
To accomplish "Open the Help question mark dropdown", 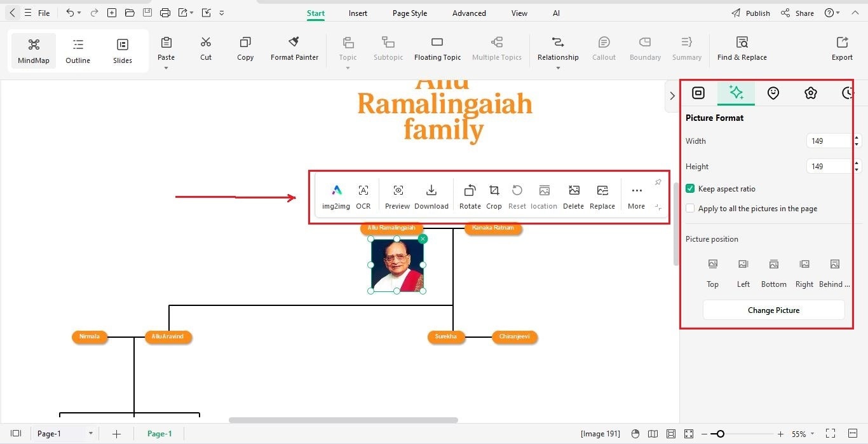I will pos(832,13).
